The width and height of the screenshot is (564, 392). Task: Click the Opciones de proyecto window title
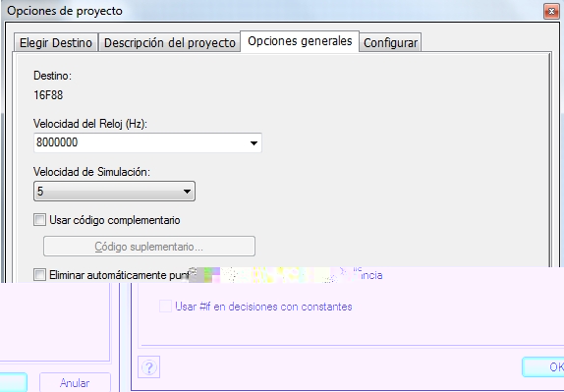(x=65, y=11)
